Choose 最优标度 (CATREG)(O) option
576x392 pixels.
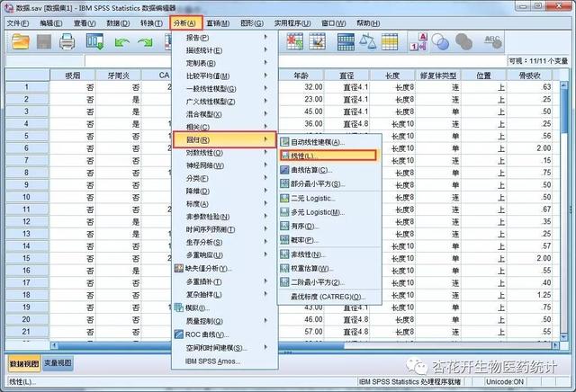click(x=329, y=297)
